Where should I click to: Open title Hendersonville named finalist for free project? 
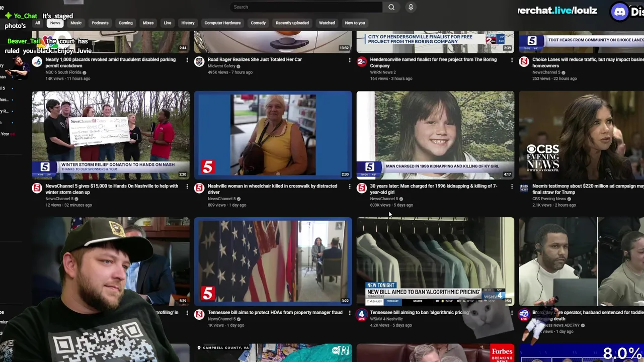[x=433, y=62]
